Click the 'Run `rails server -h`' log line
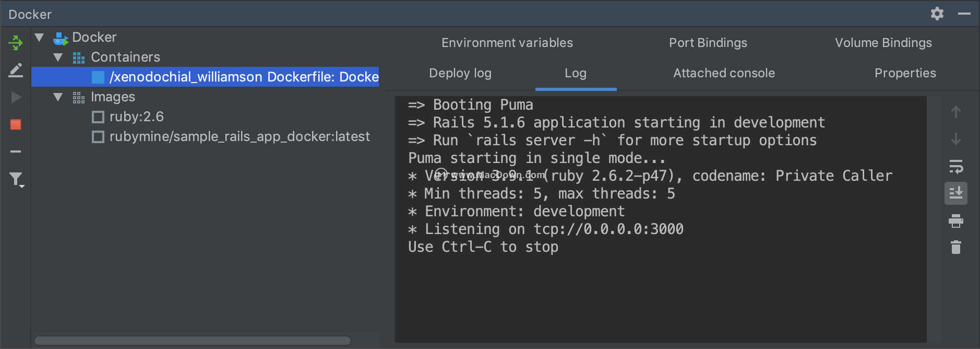Image resolution: width=980 pixels, height=349 pixels. tap(613, 140)
